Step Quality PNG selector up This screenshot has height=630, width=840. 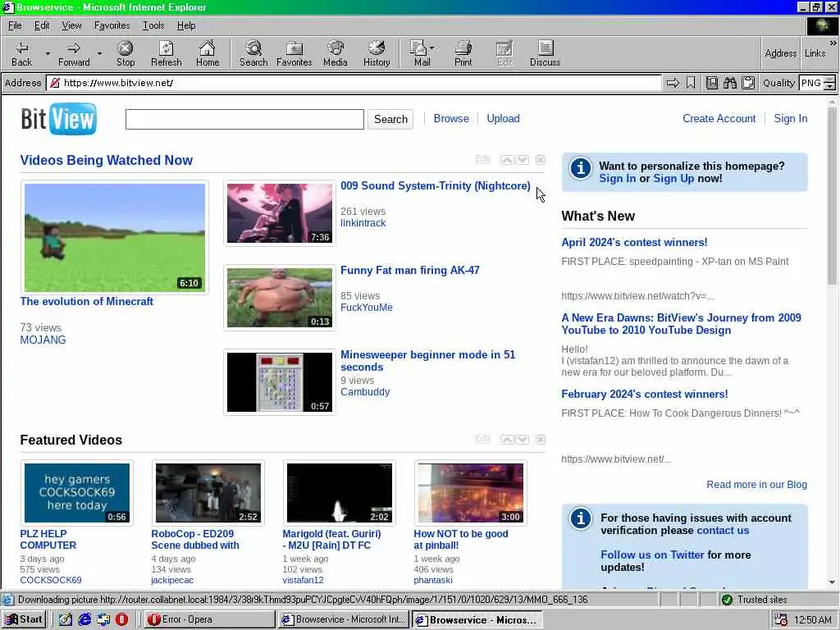click(830, 80)
